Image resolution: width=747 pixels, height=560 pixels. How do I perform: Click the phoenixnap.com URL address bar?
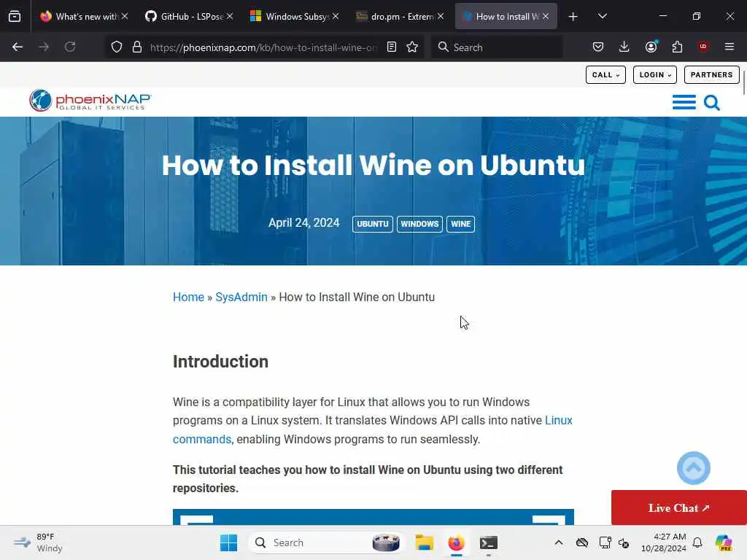point(263,47)
